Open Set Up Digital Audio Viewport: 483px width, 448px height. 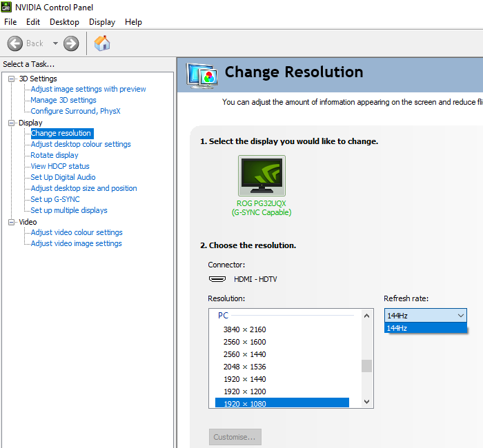63,178
